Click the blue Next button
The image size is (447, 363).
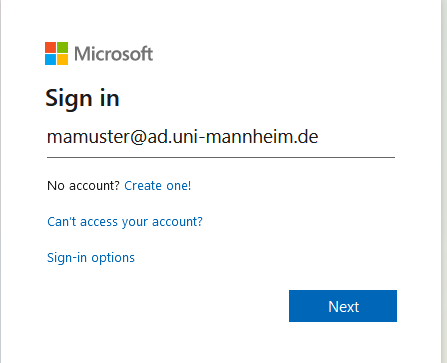(x=343, y=306)
